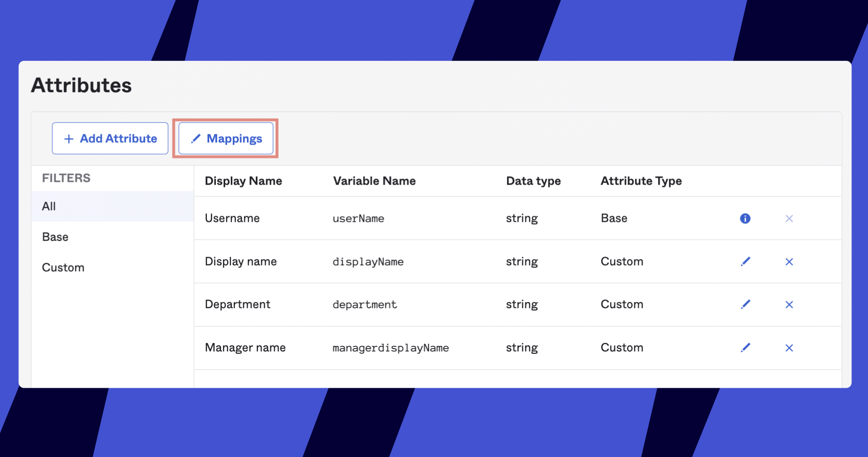Delete the Display name attribute
The height and width of the screenshot is (457, 868).
[x=789, y=262]
